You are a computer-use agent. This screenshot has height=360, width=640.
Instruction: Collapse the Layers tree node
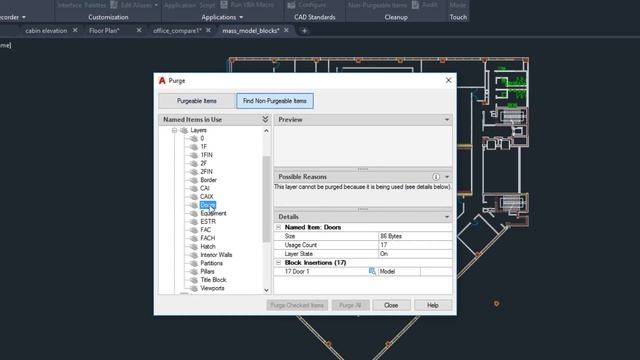[x=174, y=130]
